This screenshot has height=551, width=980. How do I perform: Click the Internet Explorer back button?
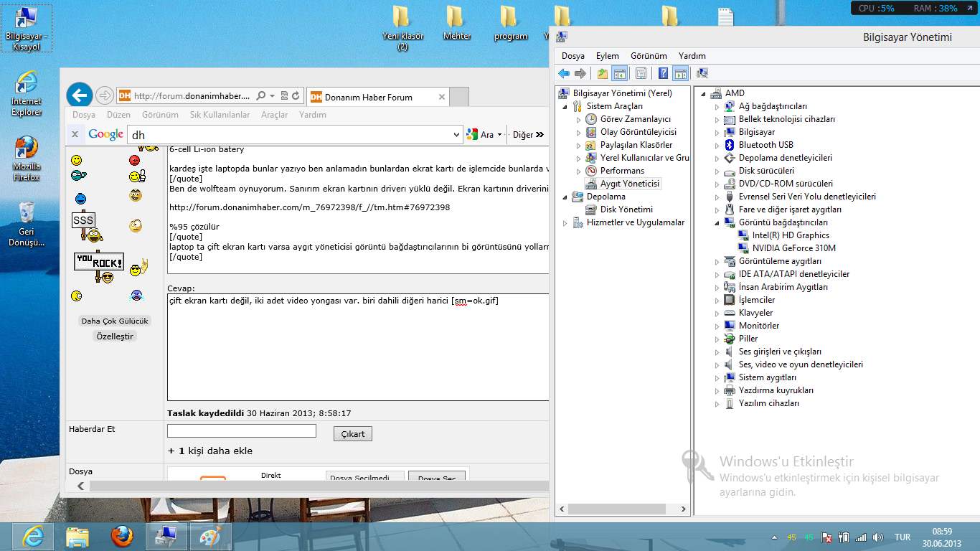coord(80,95)
